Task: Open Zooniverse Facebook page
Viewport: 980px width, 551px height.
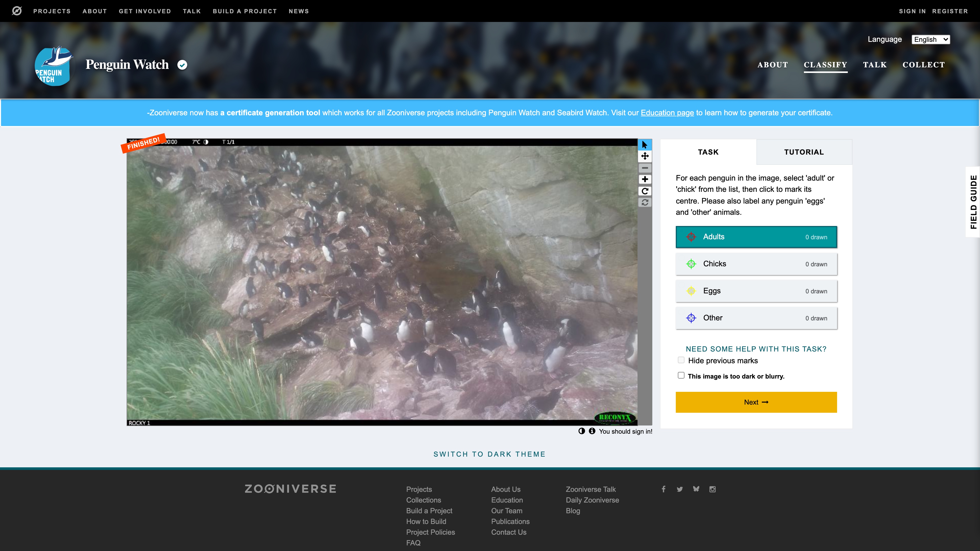Action: click(x=664, y=489)
